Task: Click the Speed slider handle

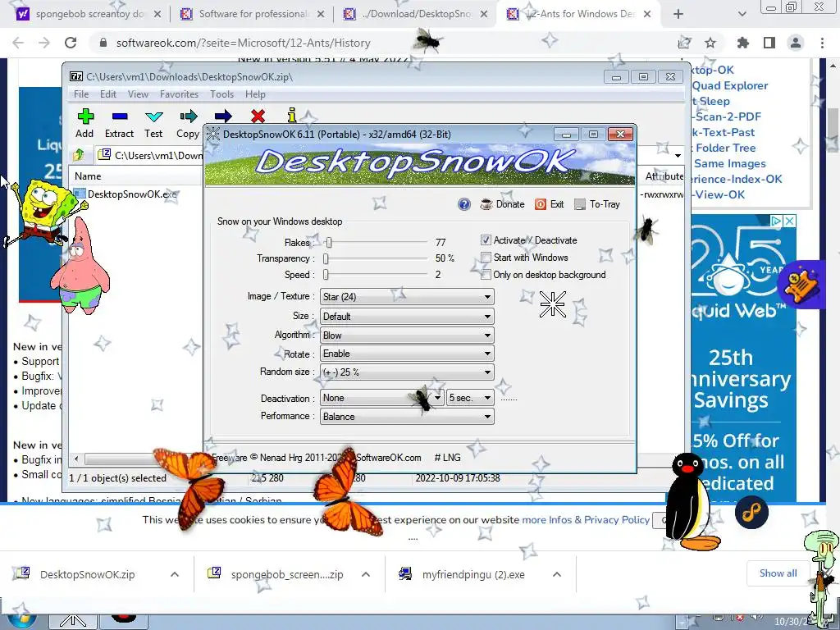Action: pos(325,275)
